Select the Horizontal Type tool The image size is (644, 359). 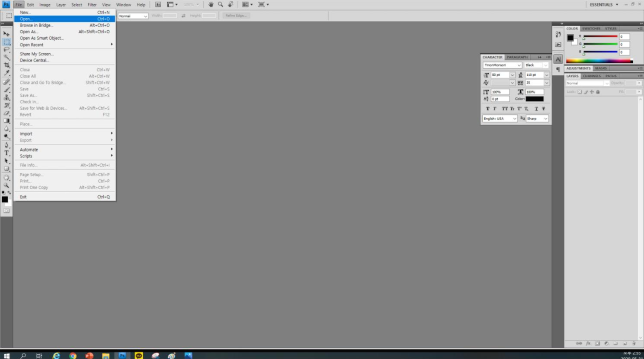(x=6, y=153)
